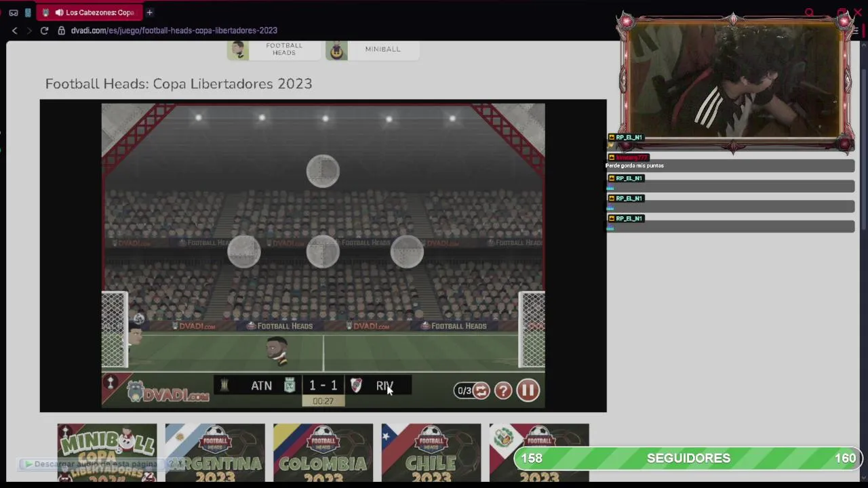Click the right ball of the middle row
The height and width of the screenshot is (488, 868).
pos(407,251)
